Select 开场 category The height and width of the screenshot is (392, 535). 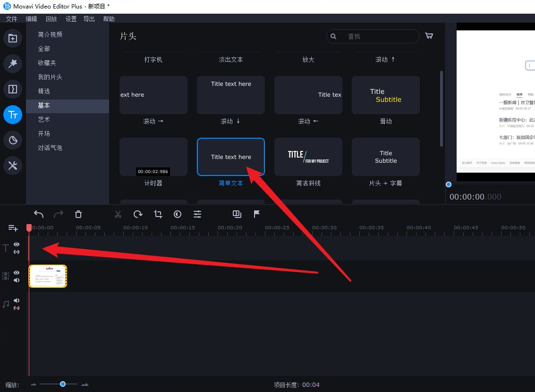(x=68, y=133)
